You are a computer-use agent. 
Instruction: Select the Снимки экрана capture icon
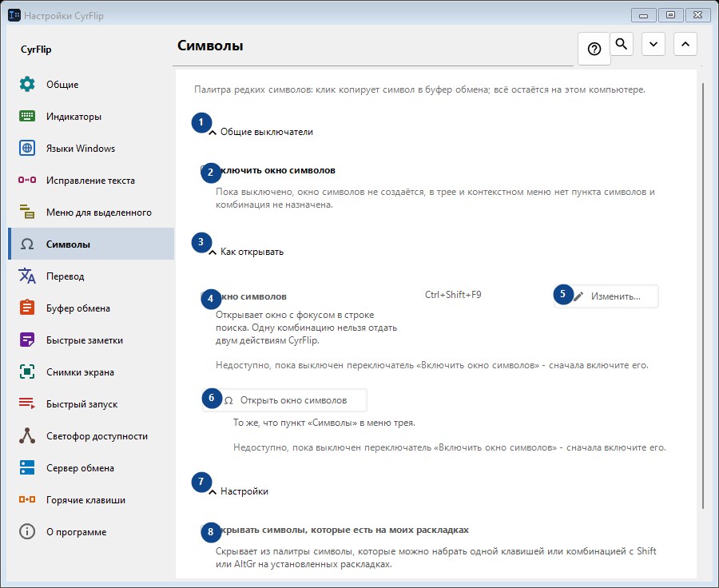27,372
